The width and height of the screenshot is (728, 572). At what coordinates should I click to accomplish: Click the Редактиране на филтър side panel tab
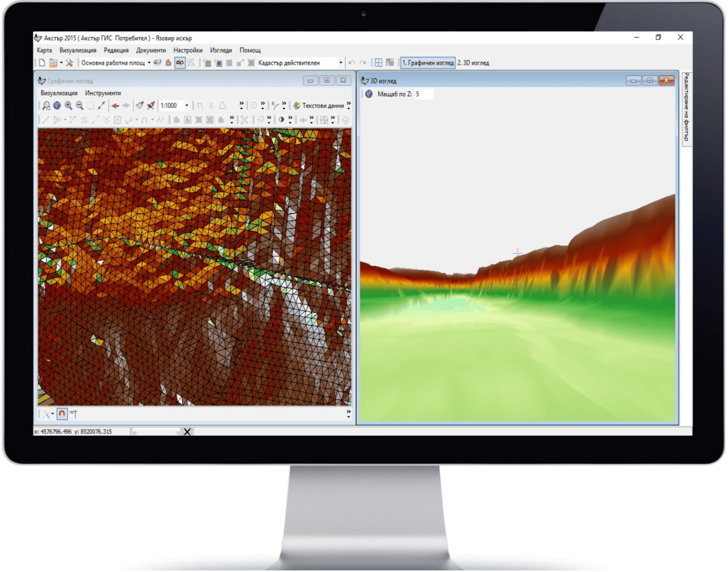[686, 108]
